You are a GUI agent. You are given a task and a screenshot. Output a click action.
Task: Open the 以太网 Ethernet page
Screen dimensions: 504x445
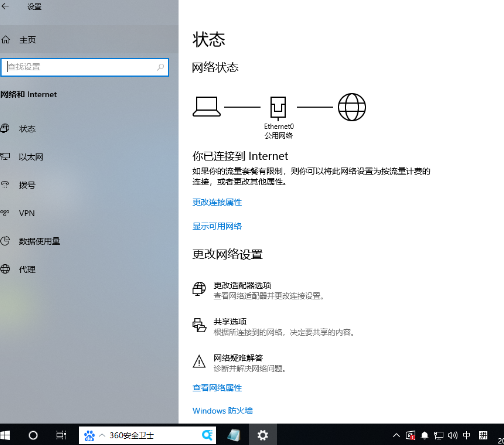[31, 157]
